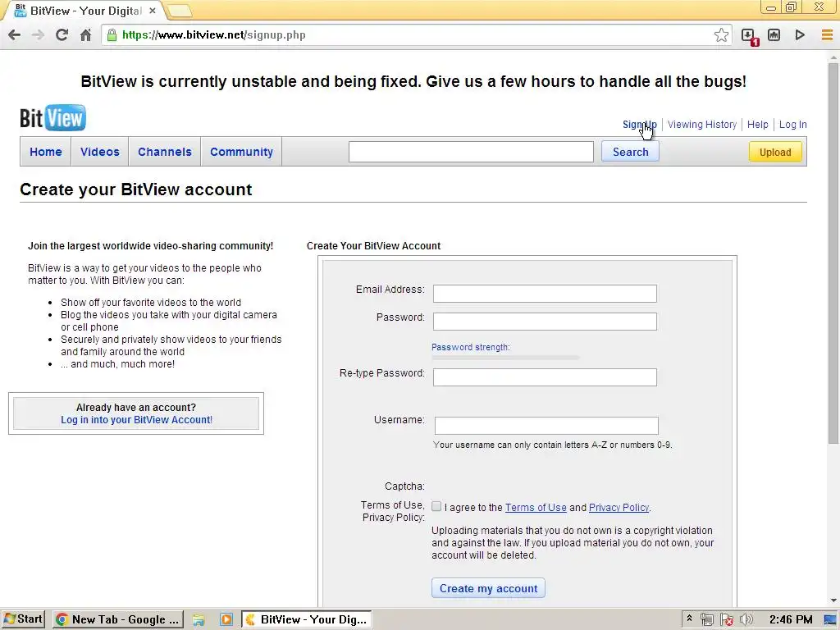Open the Windows Start button
The height and width of the screenshot is (630, 840).
click(23, 619)
